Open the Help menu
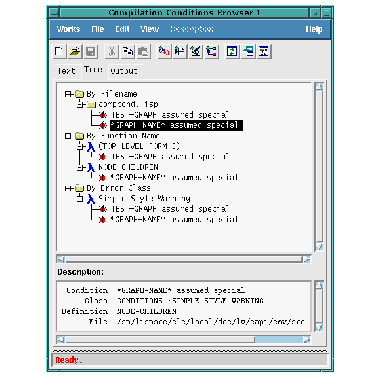The width and height of the screenshot is (381, 378). (314, 29)
